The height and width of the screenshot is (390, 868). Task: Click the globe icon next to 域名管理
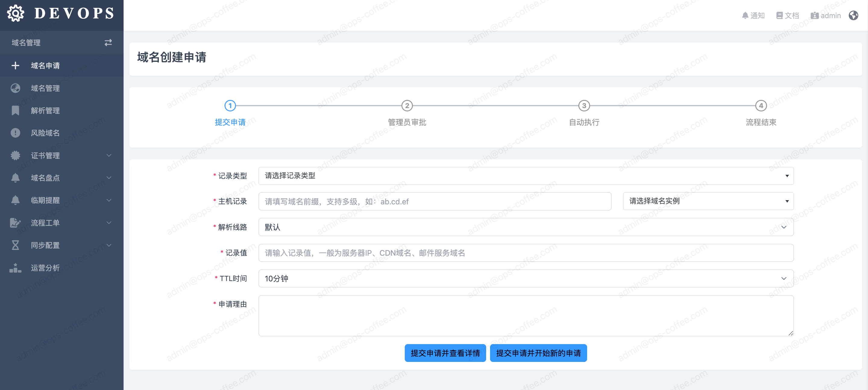point(15,88)
